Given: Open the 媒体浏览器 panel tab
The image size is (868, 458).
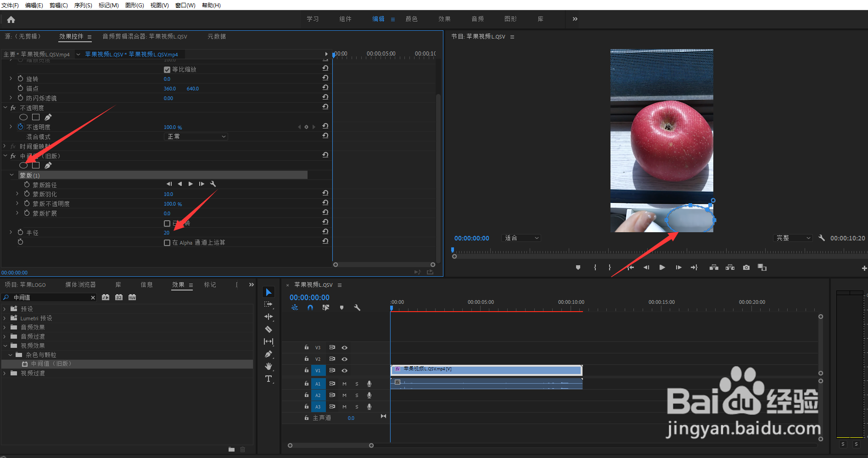Looking at the screenshot, I should 80,285.
